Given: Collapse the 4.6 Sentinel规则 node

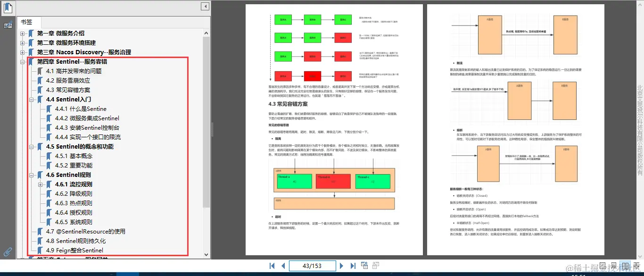Looking at the screenshot, I should coord(32,175).
